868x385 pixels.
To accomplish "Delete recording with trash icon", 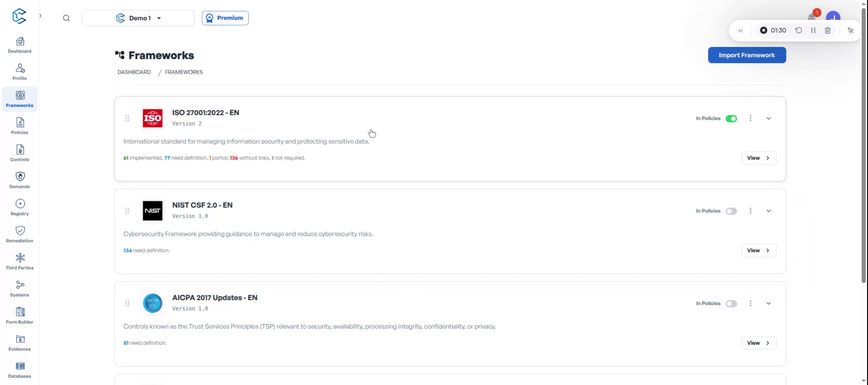I will 828,30.
